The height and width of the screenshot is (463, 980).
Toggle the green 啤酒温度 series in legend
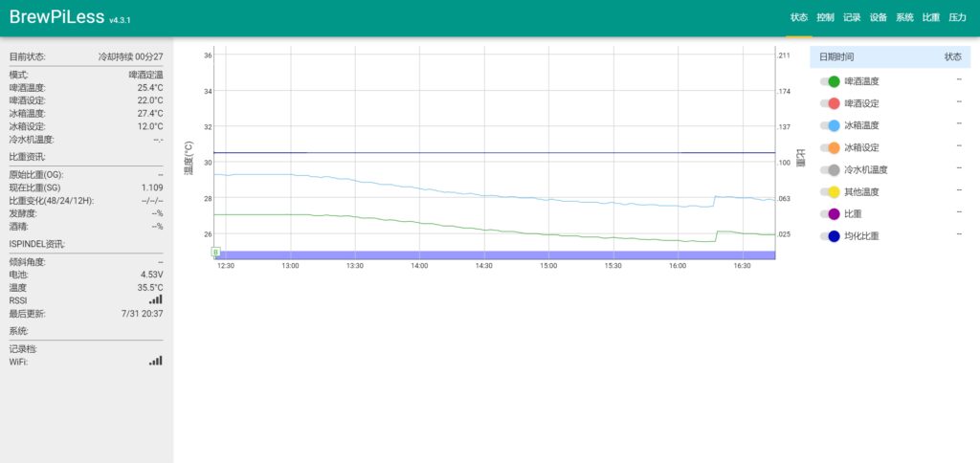pos(830,82)
